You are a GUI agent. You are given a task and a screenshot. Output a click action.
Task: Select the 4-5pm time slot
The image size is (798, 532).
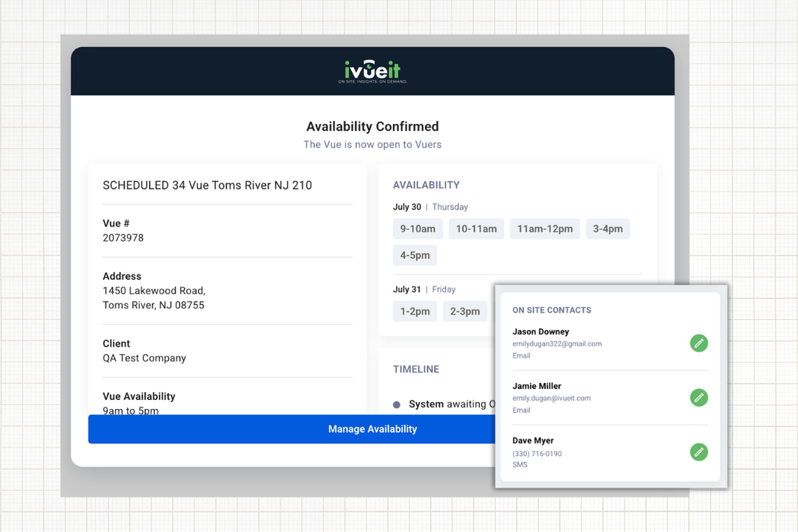415,255
